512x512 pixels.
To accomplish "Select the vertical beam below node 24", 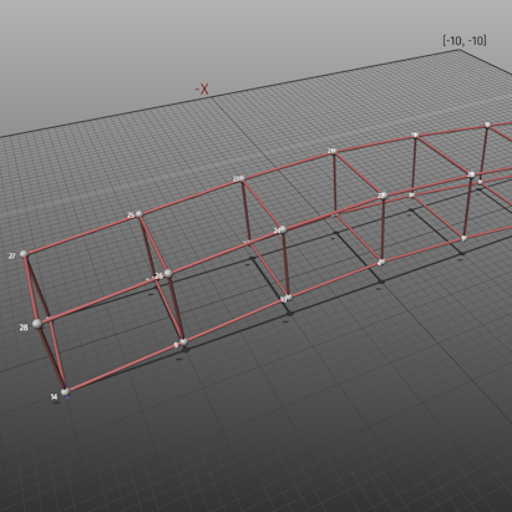I will 285,263.
